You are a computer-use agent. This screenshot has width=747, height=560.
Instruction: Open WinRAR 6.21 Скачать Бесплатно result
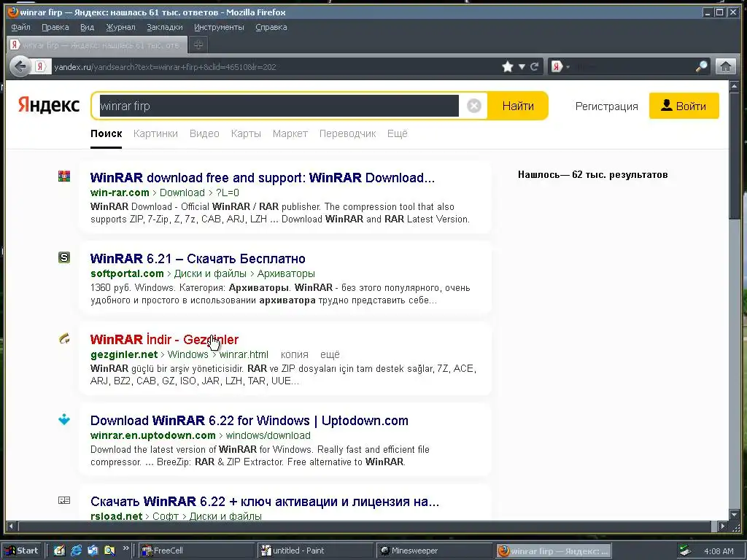point(198,259)
